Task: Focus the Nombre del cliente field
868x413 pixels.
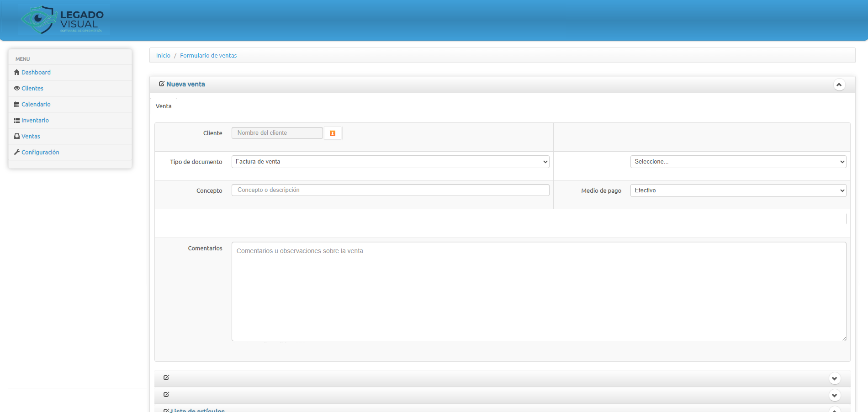Action: point(277,133)
